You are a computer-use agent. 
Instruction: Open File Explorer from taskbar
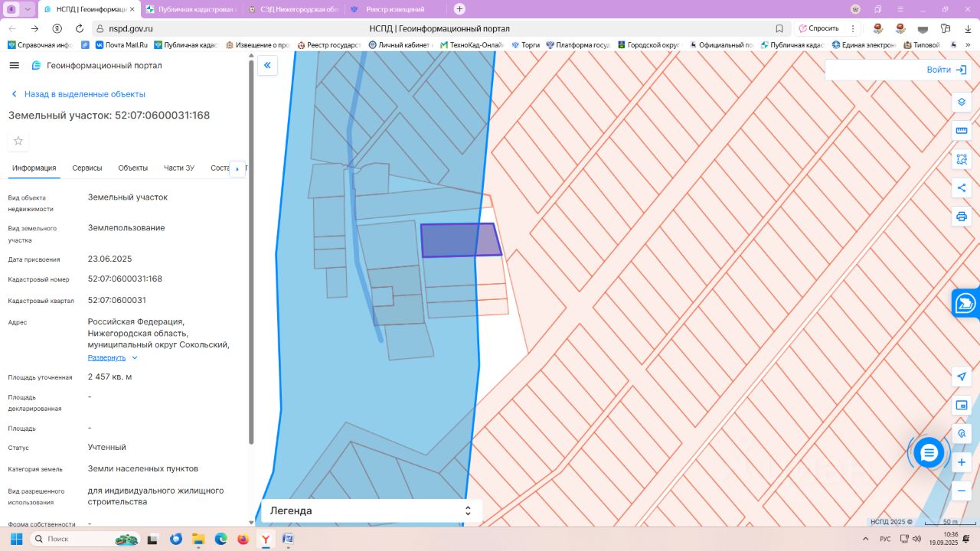(198, 539)
